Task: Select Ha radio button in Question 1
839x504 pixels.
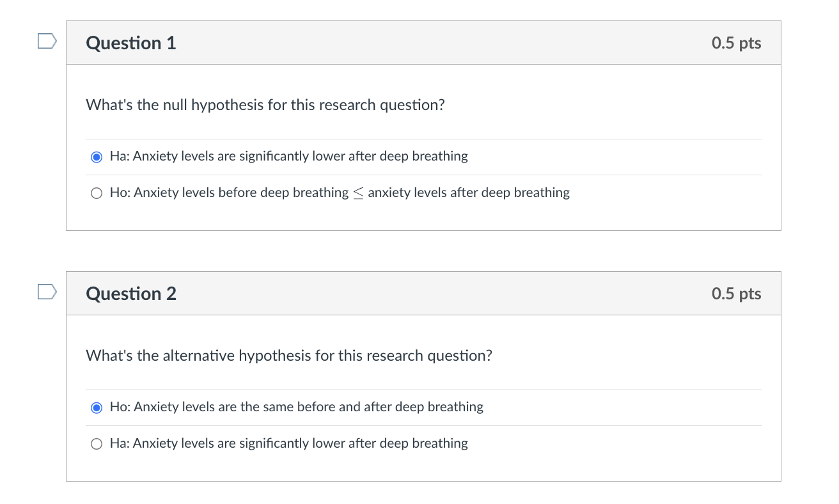Action: (97, 157)
